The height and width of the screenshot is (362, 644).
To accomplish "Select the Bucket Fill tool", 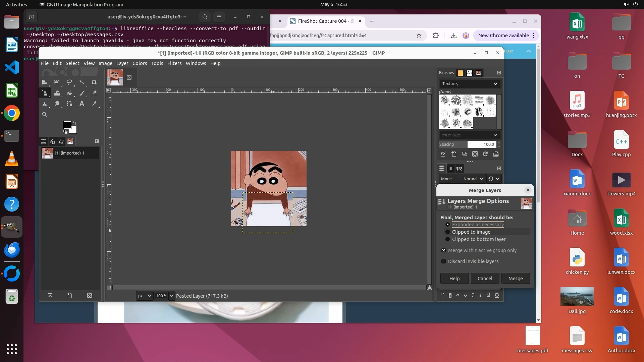I will 69,93.
